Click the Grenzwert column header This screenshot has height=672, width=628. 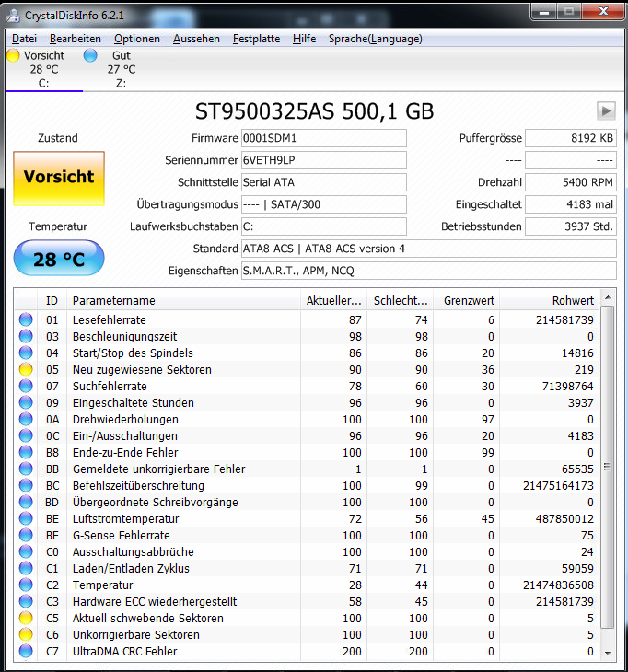466,300
